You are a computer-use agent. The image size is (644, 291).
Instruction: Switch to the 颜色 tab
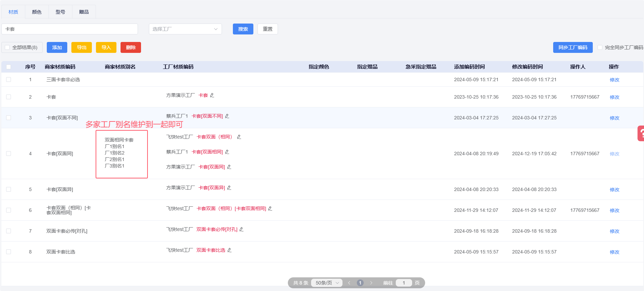click(37, 12)
